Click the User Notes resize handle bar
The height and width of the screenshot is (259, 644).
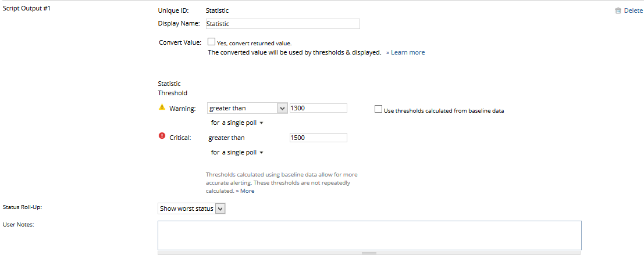click(369, 253)
